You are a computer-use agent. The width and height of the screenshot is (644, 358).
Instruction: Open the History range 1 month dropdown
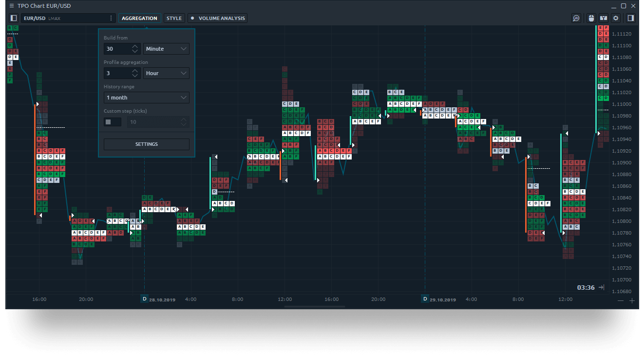(x=146, y=98)
